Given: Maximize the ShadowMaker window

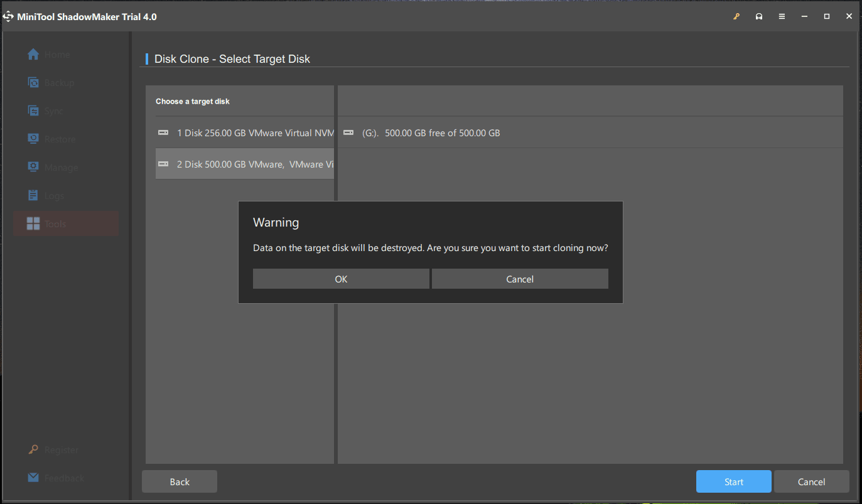Looking at the screenshot, I should click(827, 16).
